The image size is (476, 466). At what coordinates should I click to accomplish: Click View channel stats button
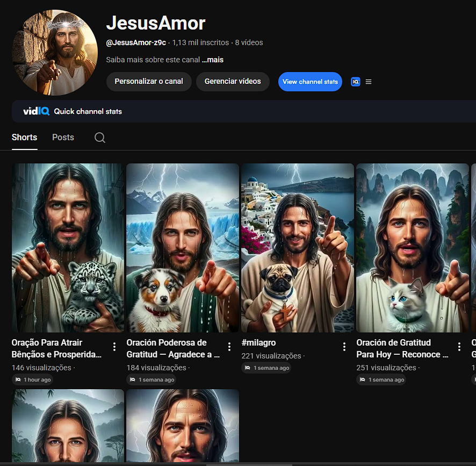(x=310, y=82)
